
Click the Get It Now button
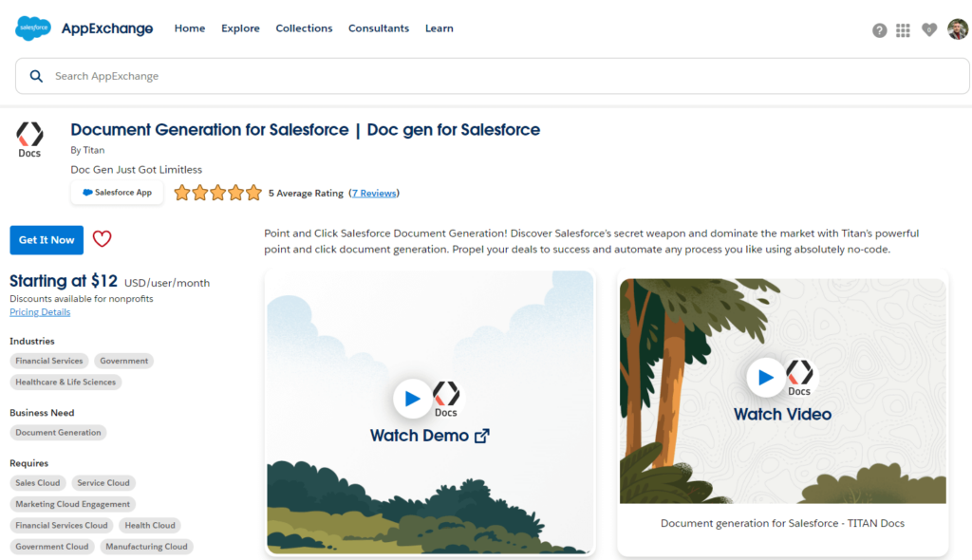coord(47,240)
